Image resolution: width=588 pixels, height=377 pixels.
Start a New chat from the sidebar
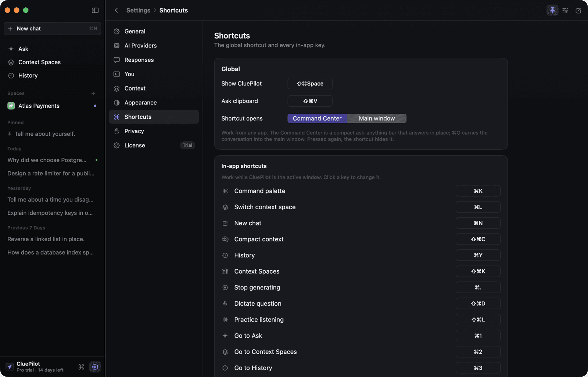click(52, 29)
